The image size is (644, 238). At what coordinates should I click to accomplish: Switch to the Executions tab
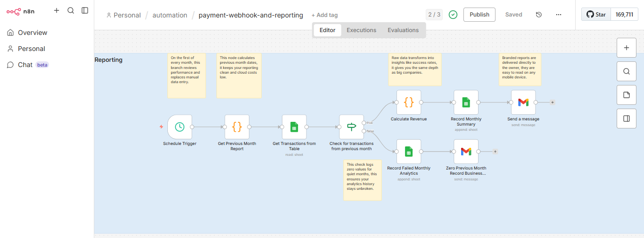click(x=361, y=30)
